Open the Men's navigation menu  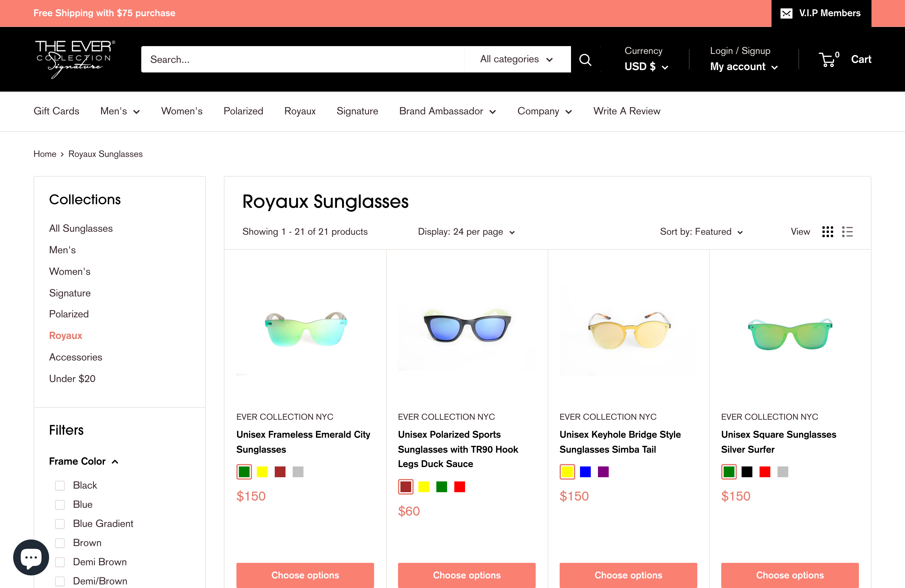[120, 111]
